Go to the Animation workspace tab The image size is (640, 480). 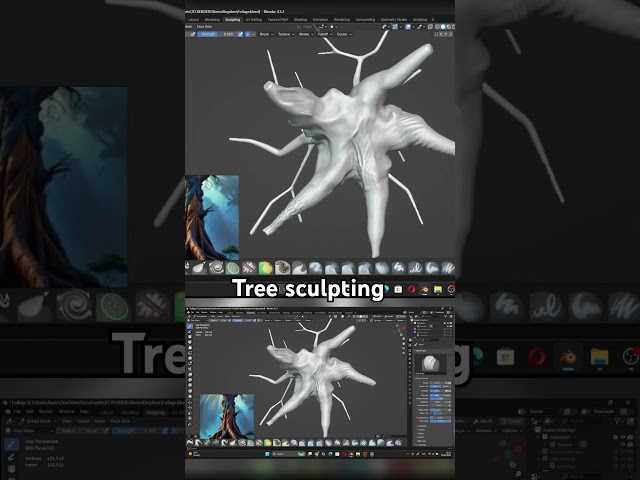tap(320, 20)
